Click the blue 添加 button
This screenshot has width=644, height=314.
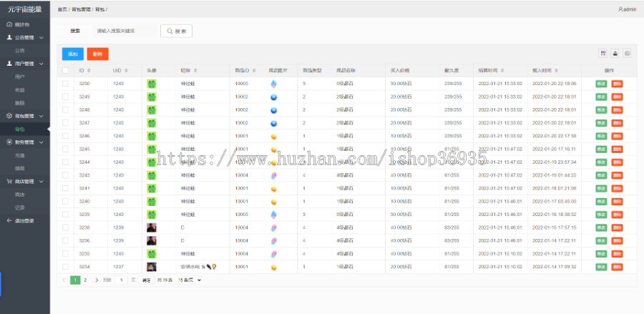point(73,54)
